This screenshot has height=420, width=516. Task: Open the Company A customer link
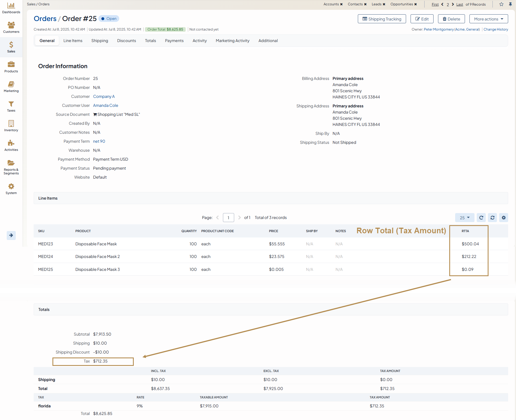coord(104,96)
